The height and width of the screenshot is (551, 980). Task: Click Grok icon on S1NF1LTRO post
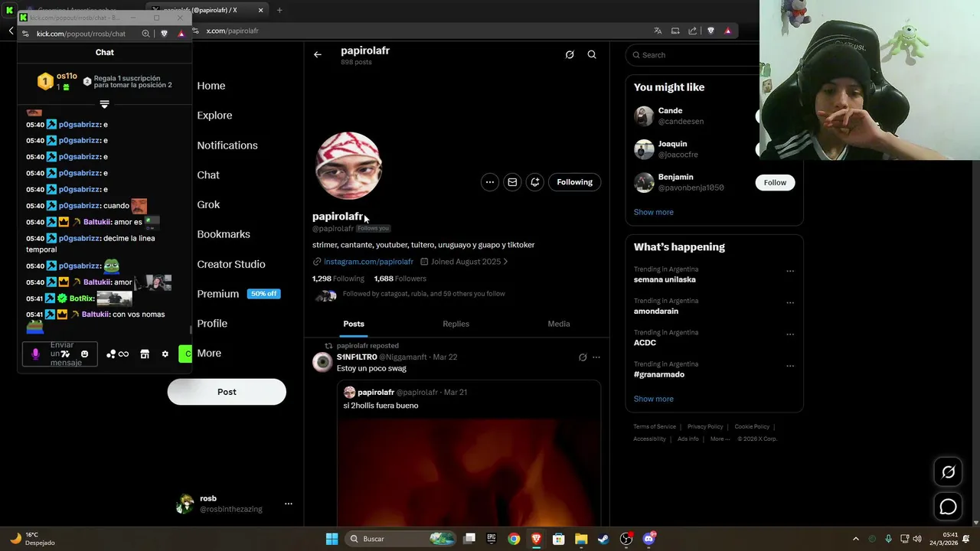click(583, 357)
